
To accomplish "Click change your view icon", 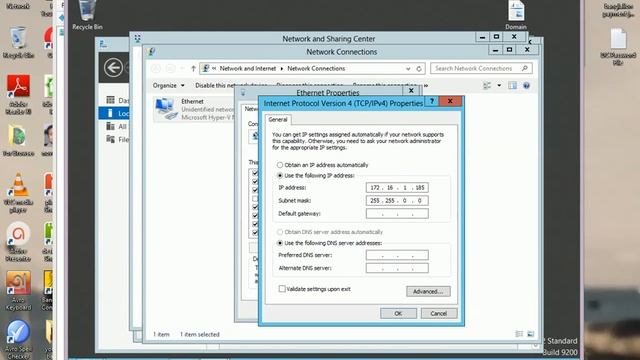I will point(487,85).
